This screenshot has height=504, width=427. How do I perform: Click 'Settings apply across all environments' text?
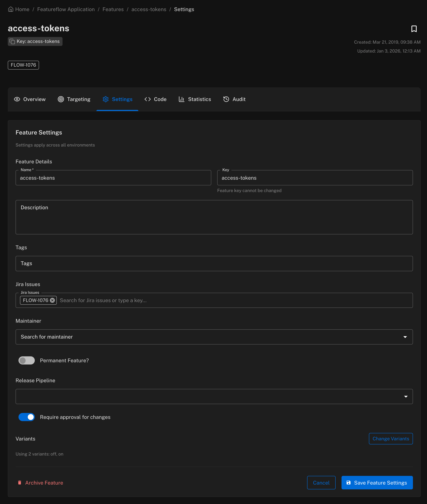coord(55,145)
